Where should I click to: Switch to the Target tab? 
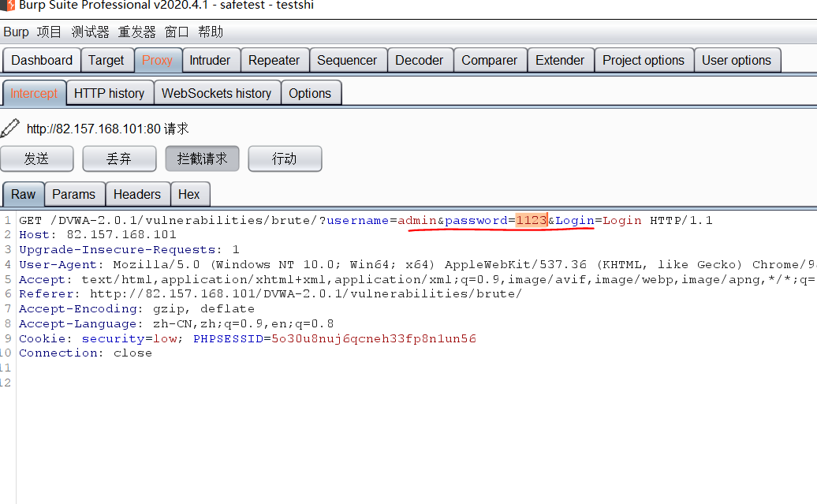(106, 61)
